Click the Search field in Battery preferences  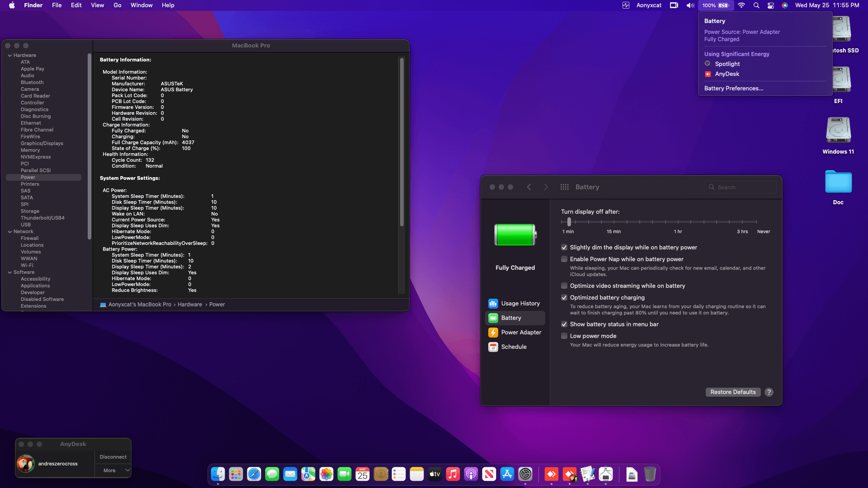tap(741, 187)
